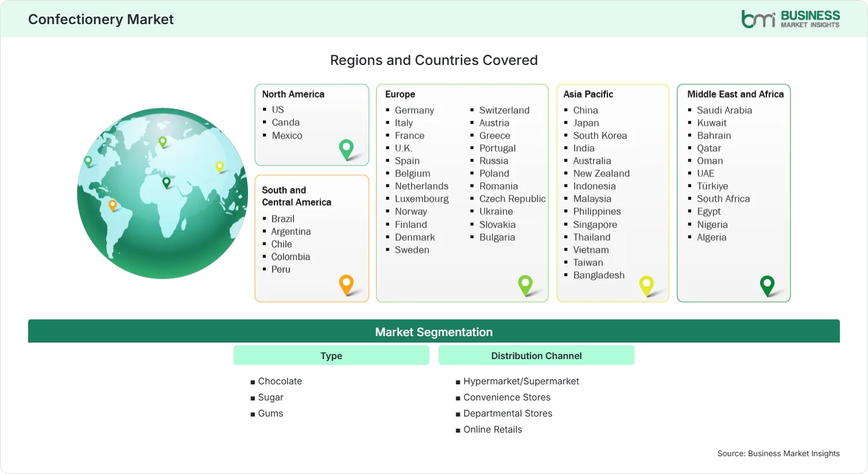Viewport: 868px width, 474px height.
Task: Click 'Chocolate' under Type
Action: tap(280, 381)
